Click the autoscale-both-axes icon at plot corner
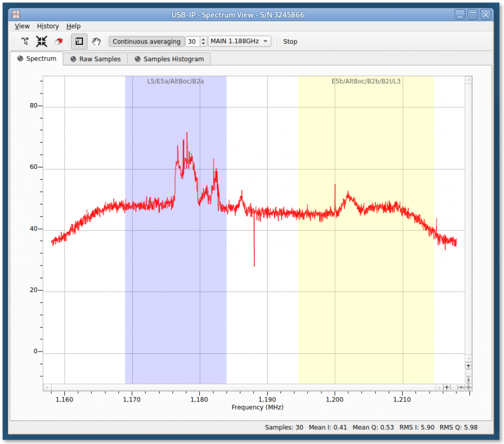Screen dimensions: 504x444 (x=468, y=387)
